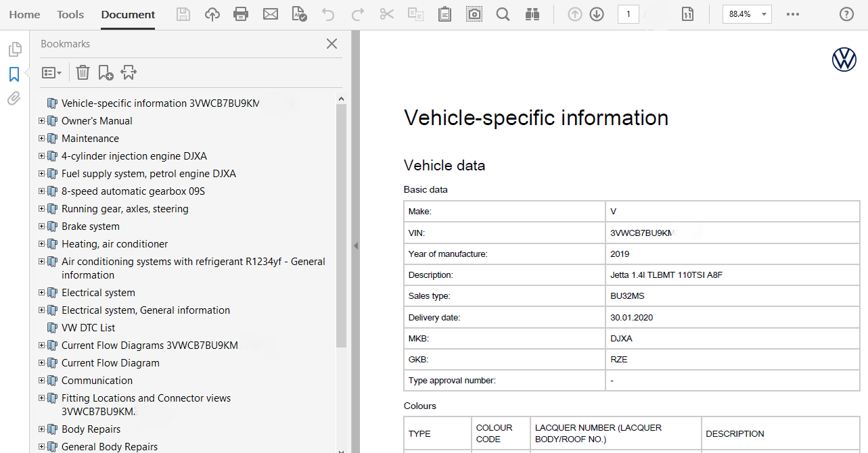Switch to the Home tab
This screenshot has height=453, width=868.
click(24, 14)
